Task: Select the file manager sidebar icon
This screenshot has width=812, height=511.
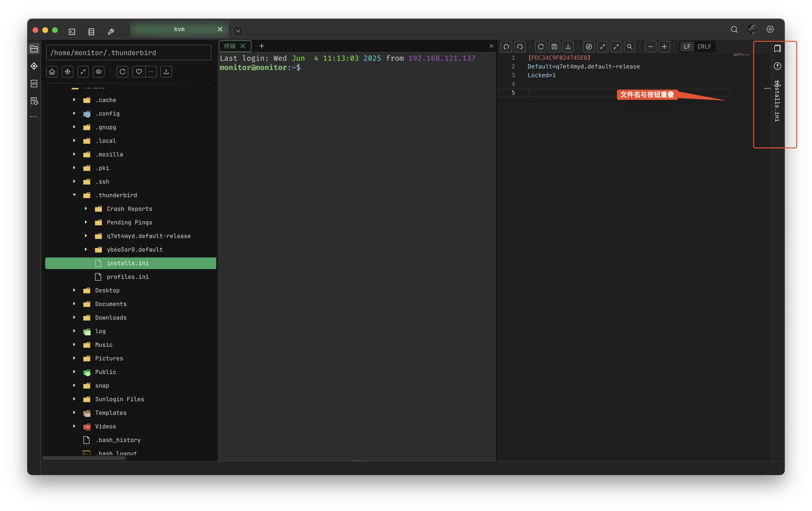Action: click(34, 49)
